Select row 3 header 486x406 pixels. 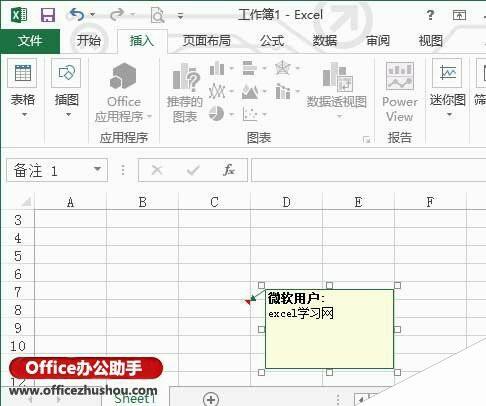pyautogui.click(x=18, y=220)
